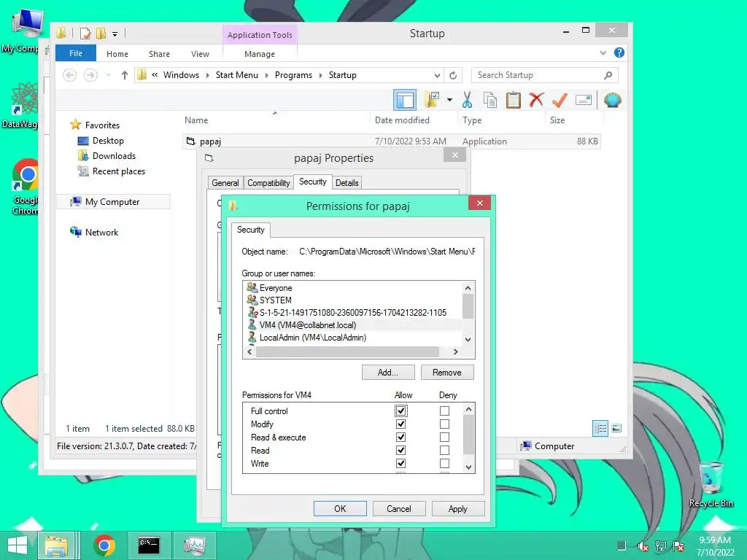Click the Refresh icon next to address bar
The width and height of the screenshot is (747, 560).
tap(453, 75)
